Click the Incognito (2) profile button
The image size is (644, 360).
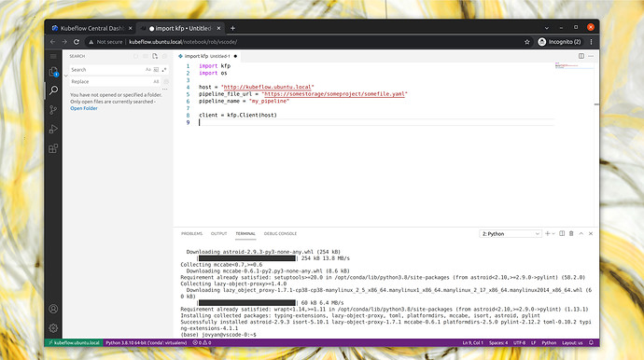coord(559,42)
